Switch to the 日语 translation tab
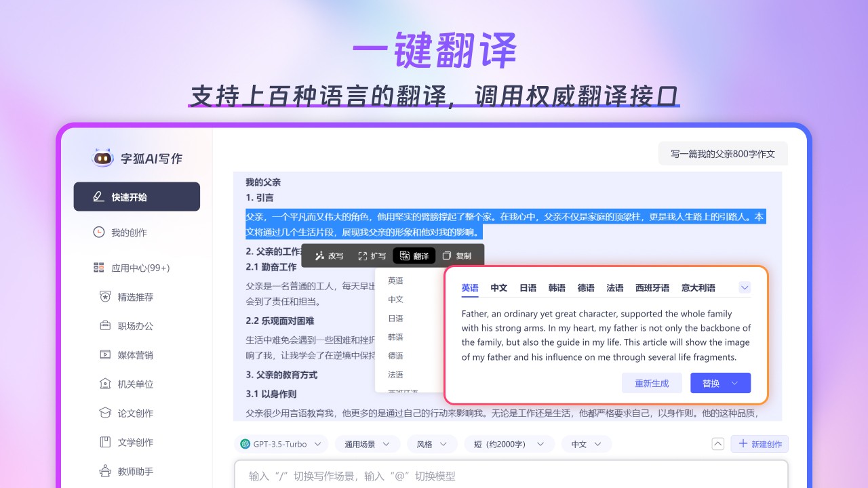This screenshot has height=488, width=868. (528, 288)
